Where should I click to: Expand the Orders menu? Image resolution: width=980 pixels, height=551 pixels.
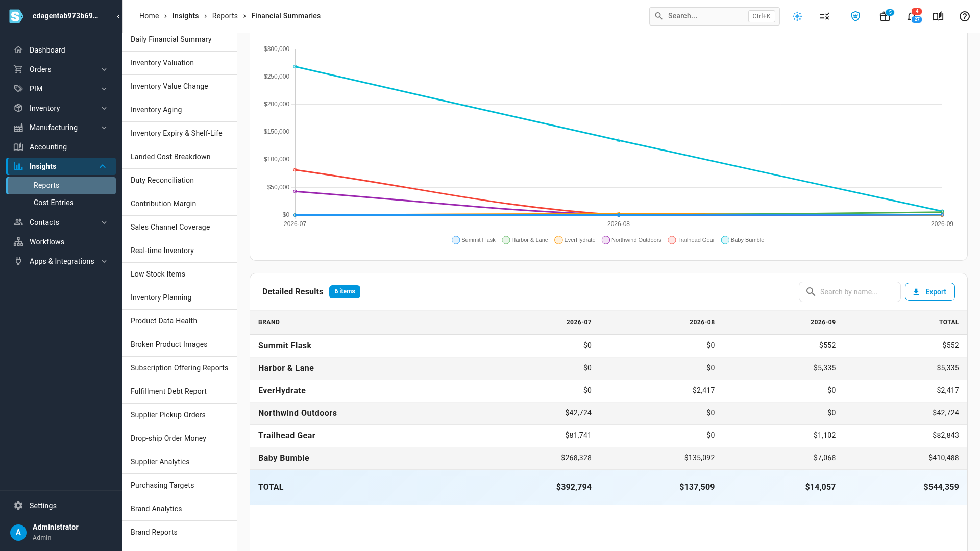tap(104, 69)
